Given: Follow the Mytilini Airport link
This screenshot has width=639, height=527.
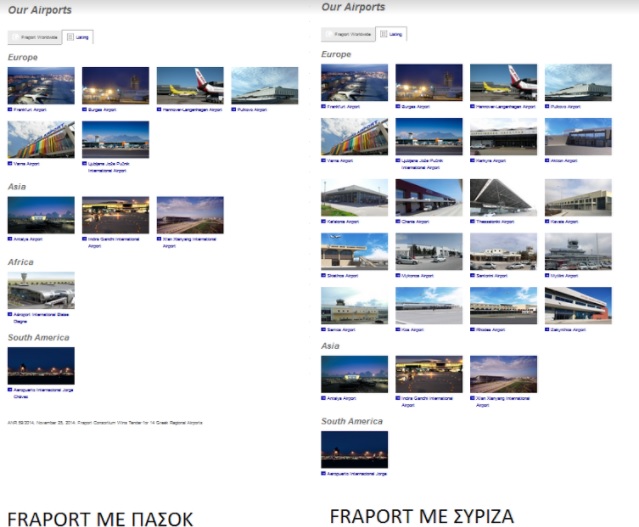Looking at the screenshot, I should tap(566, 276).
